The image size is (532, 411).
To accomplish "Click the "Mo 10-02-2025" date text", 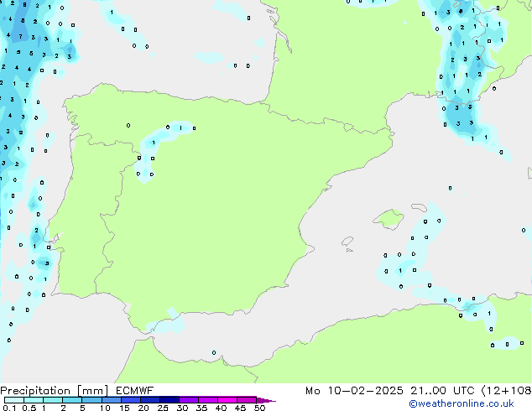I will click(354, 391).
